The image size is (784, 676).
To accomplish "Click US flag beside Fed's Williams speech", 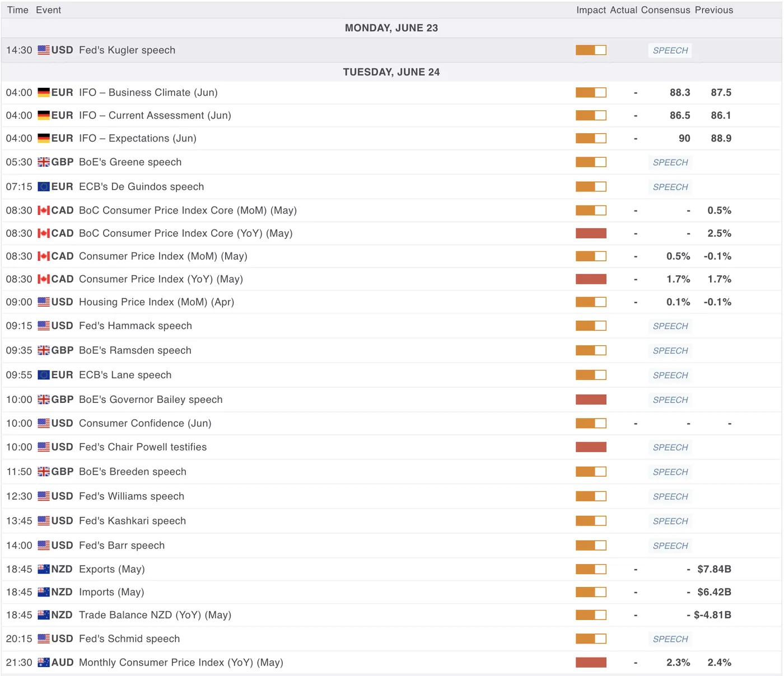I will pyautogui.click(x=44, y=496).
